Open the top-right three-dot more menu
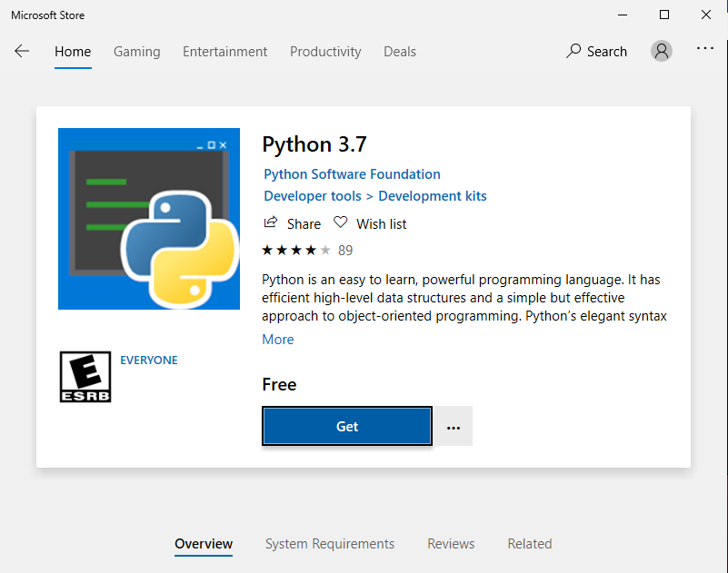The height and width of the screenshot is (573, 728). pos(704,48)
